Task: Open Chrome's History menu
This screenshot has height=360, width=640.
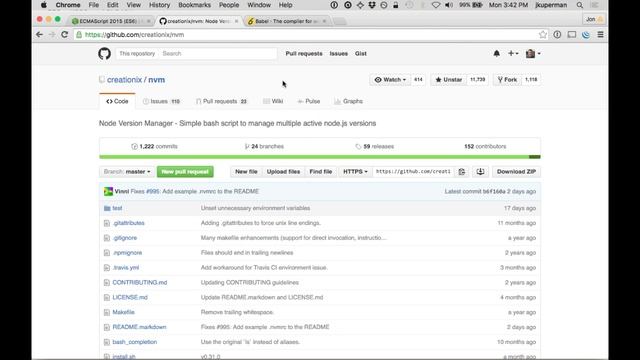Action: (x=159, y=5)
